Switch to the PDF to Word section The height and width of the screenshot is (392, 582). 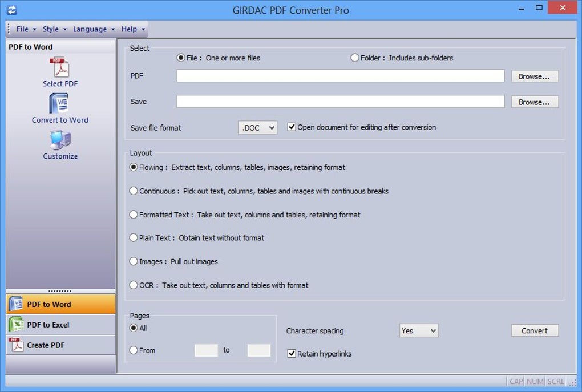[x=61, y=304]
